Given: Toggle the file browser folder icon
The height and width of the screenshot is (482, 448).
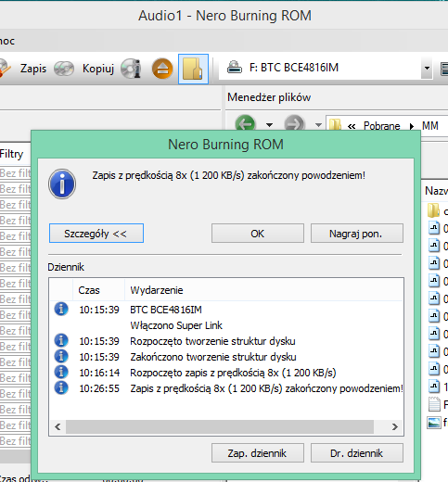Looking at the screenshot, I should 193,69.
